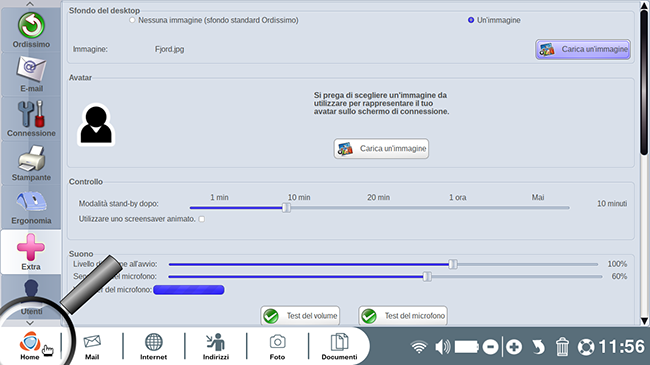The height and width of the screenshot is (365, 650).
Task: Expand the sidebar list upward with the top chevron
Action: coord(30,4)
